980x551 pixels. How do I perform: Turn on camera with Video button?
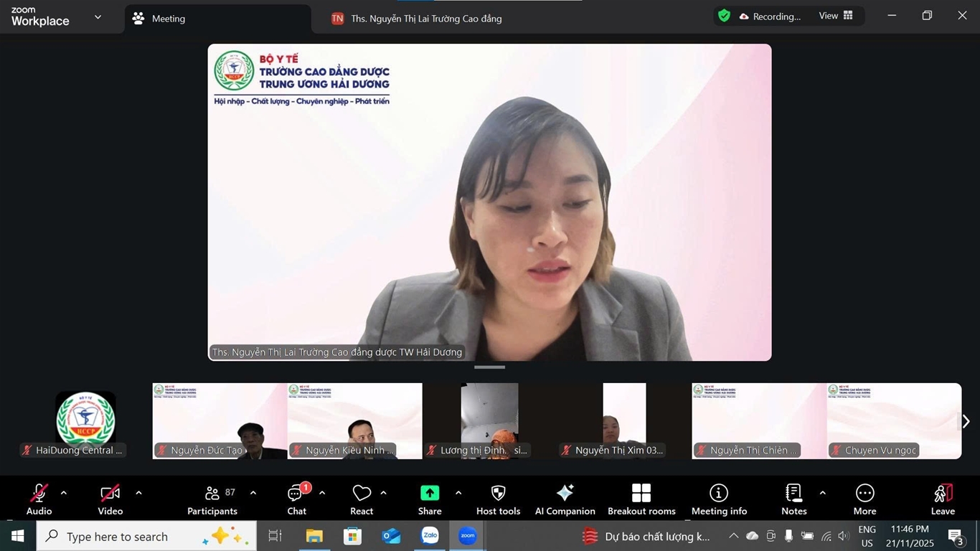tap(110, 499)
